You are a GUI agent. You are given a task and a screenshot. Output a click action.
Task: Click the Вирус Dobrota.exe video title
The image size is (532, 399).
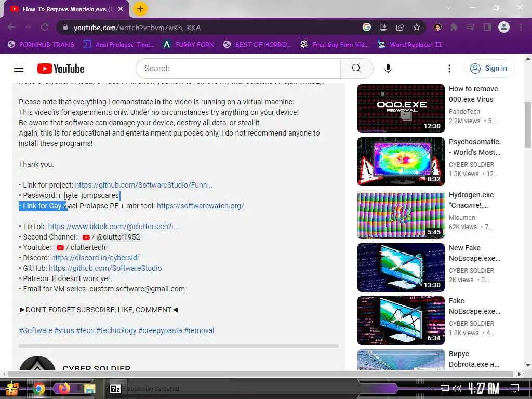pyautogui.click(x=474, y=359)
